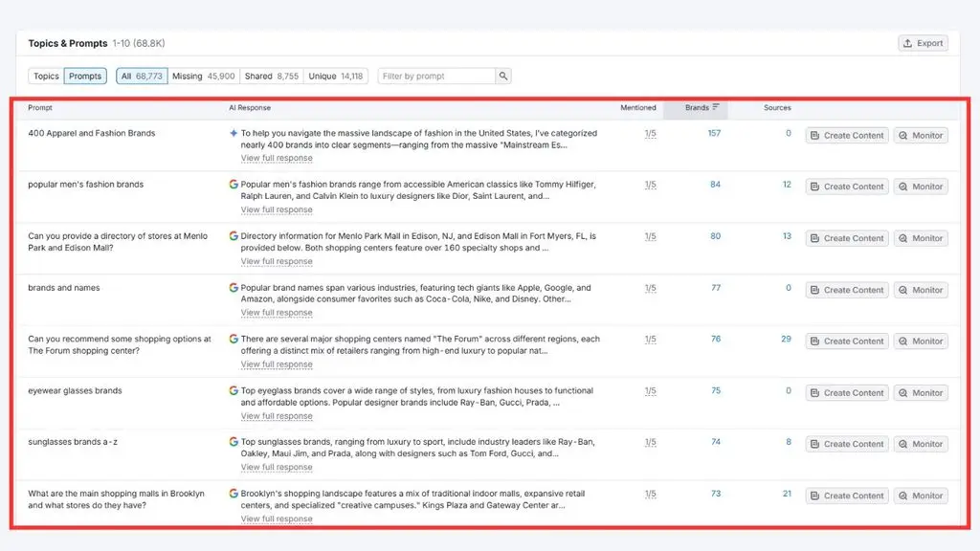
Task: Monitor the popular men's fashion brands prompt
Action: (921, 187)
